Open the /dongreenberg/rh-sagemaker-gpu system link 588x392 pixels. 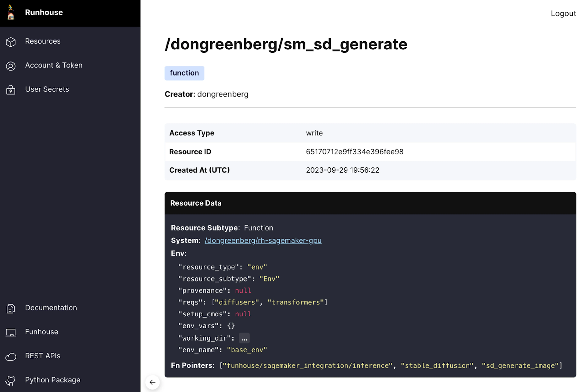coord(263,240)
